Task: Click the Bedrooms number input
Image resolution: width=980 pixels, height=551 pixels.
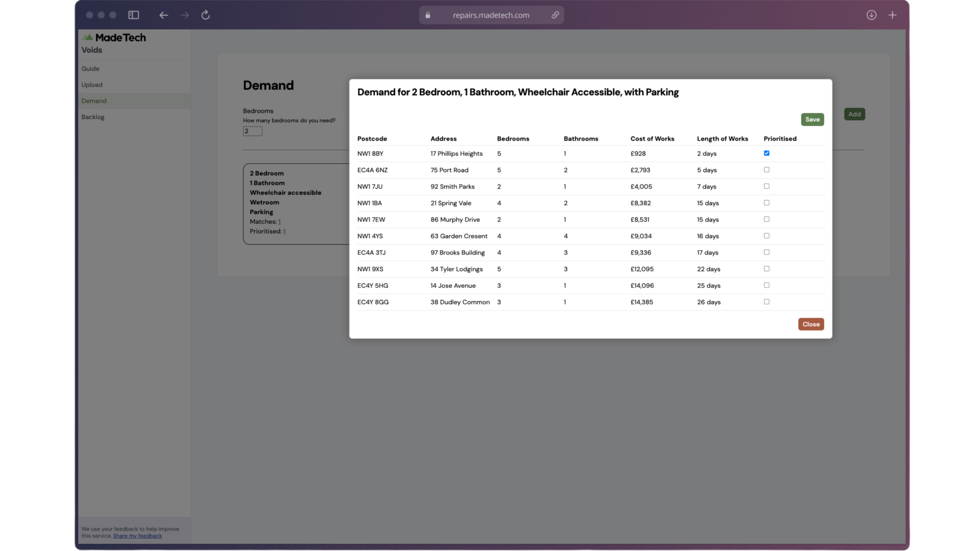Action: click(252, 131)
